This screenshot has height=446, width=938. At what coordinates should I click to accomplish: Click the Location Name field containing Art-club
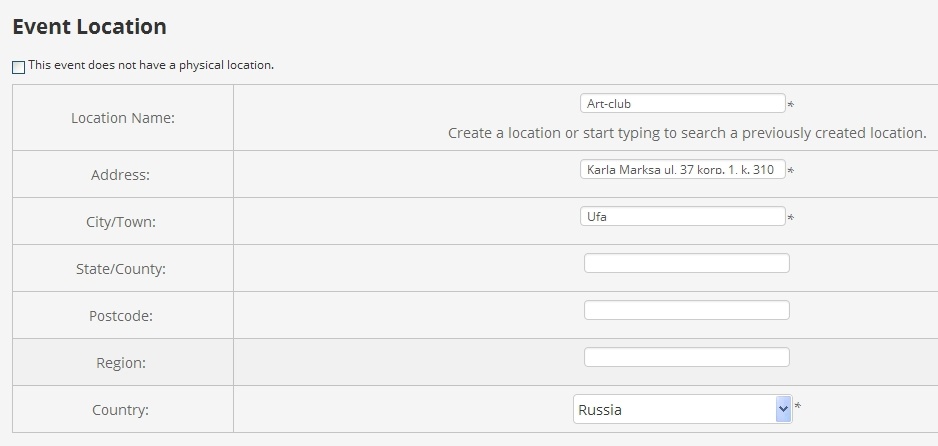coord(682,103)
